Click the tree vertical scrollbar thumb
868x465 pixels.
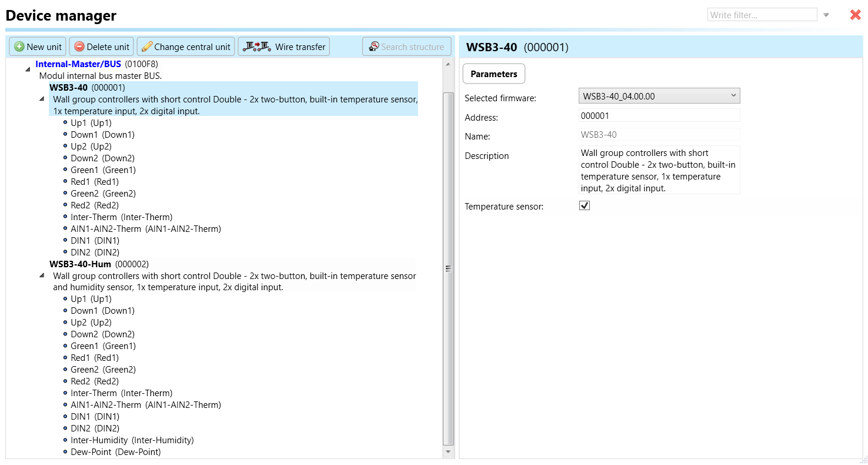pyautogui.click(x=448, y=268)
